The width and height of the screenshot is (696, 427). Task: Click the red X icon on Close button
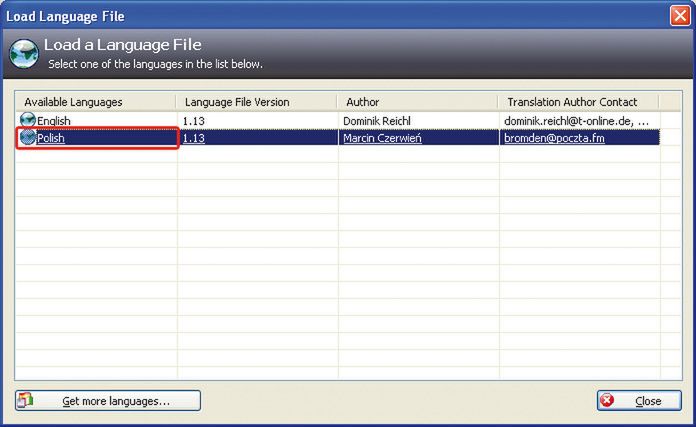[x=607, y=400]
